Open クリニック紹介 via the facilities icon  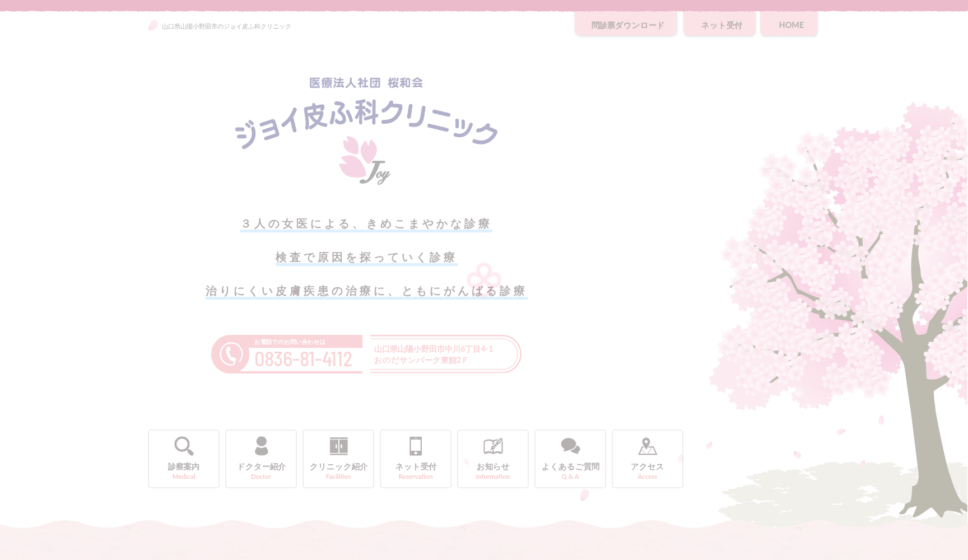click(x=338, y=446)
